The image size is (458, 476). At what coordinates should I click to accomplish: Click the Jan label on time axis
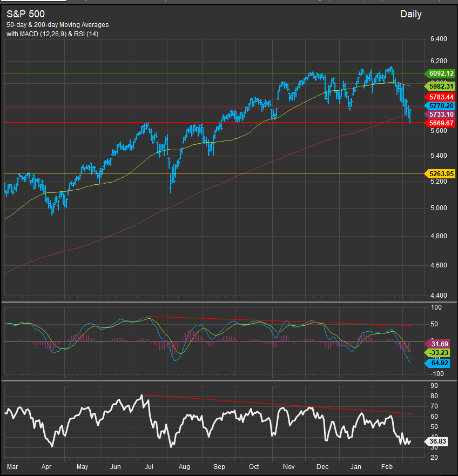(x=356, y=467)
